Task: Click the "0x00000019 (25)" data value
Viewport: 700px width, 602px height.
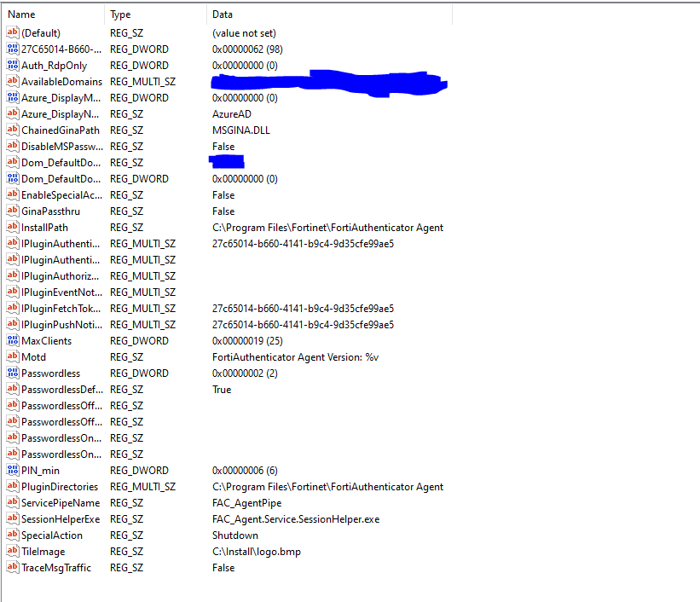Action: [x=247, y=341]
